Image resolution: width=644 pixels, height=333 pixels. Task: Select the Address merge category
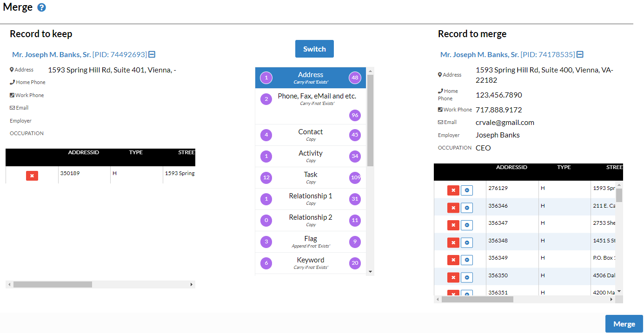(310, 78)
